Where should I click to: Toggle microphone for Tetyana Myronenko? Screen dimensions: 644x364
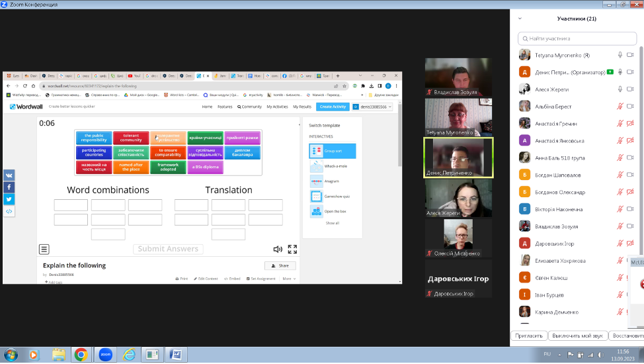[620, 55]
